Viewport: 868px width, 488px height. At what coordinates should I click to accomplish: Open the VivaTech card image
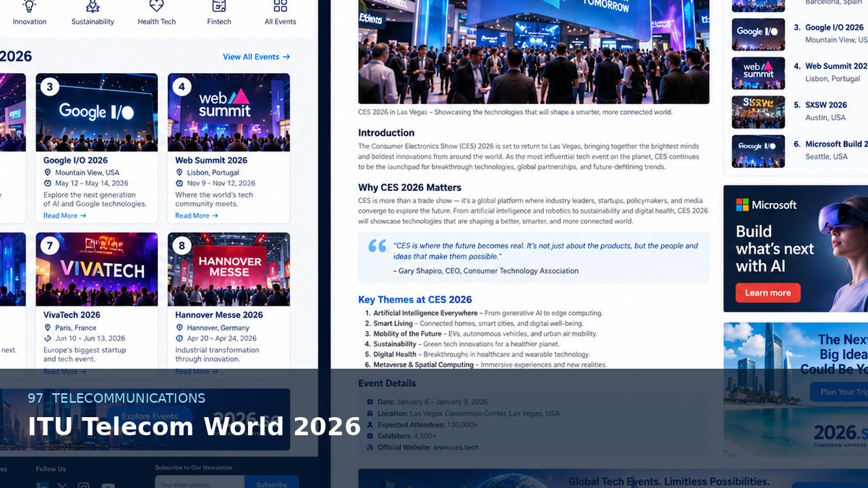tap(96, 269)
